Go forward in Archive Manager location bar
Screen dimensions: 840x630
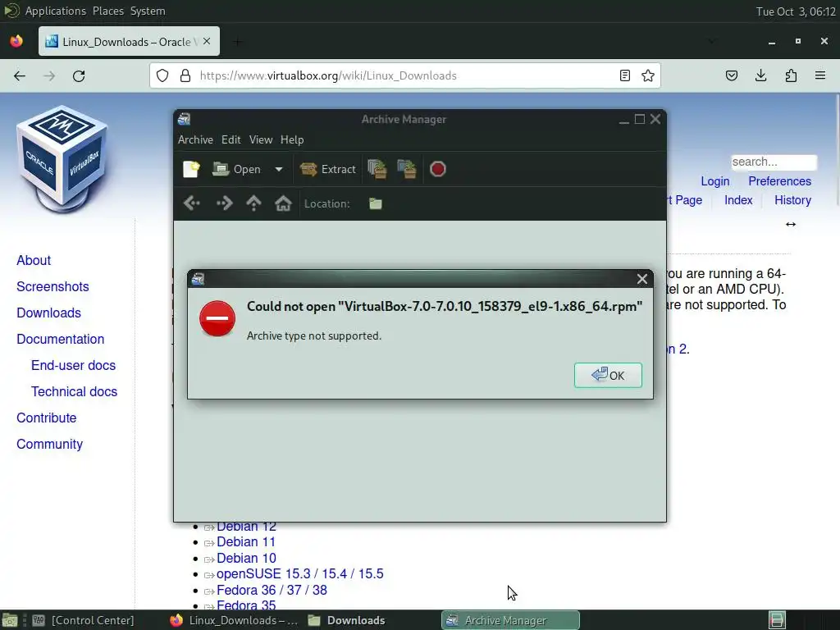tap(224, 203)
